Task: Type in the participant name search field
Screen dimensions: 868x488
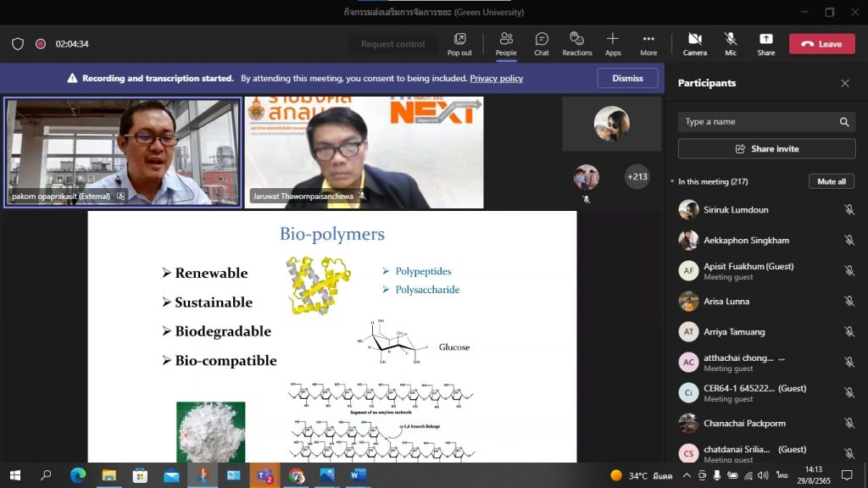Action: (754, 122)
